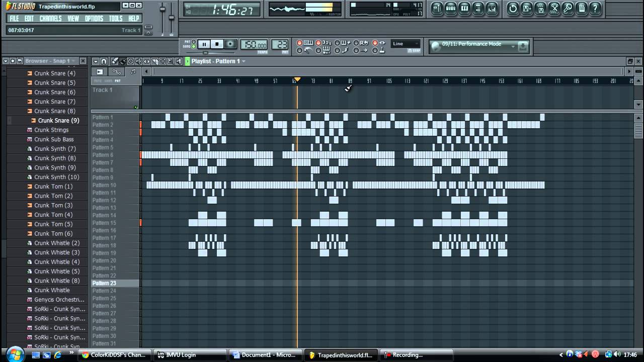The width and height of the screenshot is (644, 362).
Task: Close the browser panel
Action: (83, 61)
